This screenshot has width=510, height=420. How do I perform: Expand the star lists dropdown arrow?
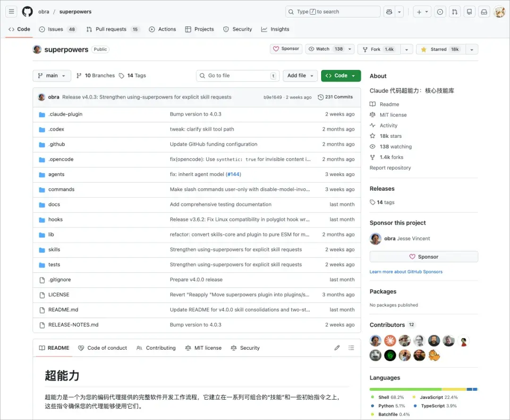pyautogui.click(x=472, y=49)
